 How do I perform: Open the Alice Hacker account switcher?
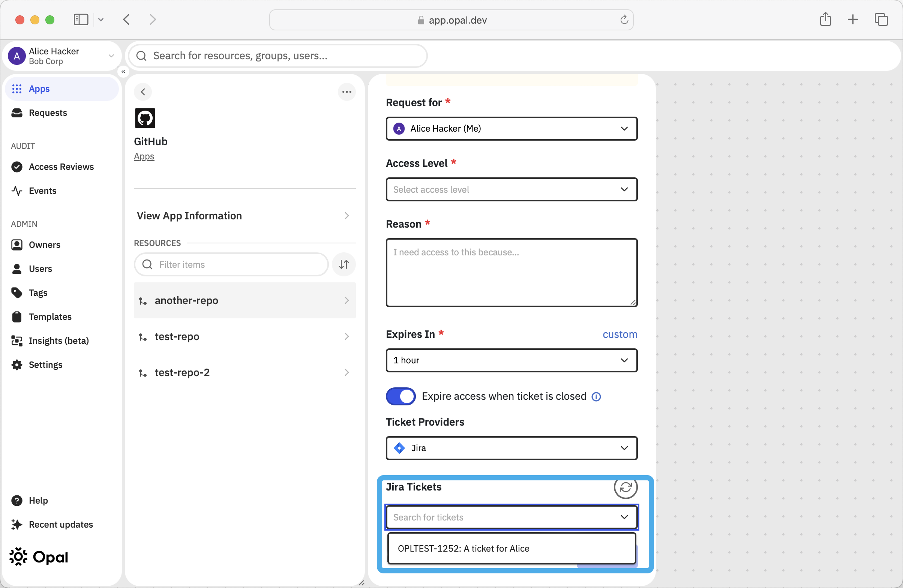pyautogui.click(x=62, y=56)
